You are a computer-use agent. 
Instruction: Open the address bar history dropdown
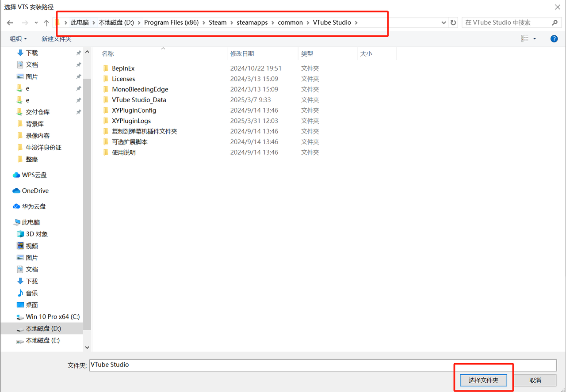coord(444,23)
